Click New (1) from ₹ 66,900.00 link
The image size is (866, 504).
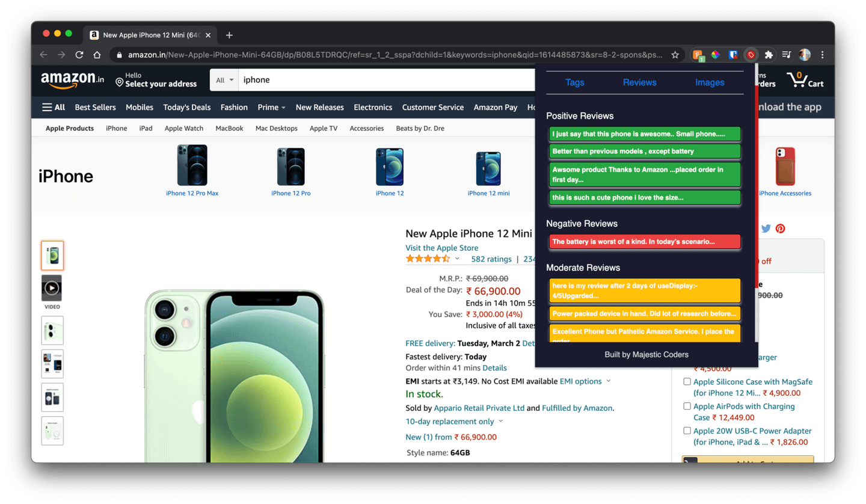(x=451, y=437)
